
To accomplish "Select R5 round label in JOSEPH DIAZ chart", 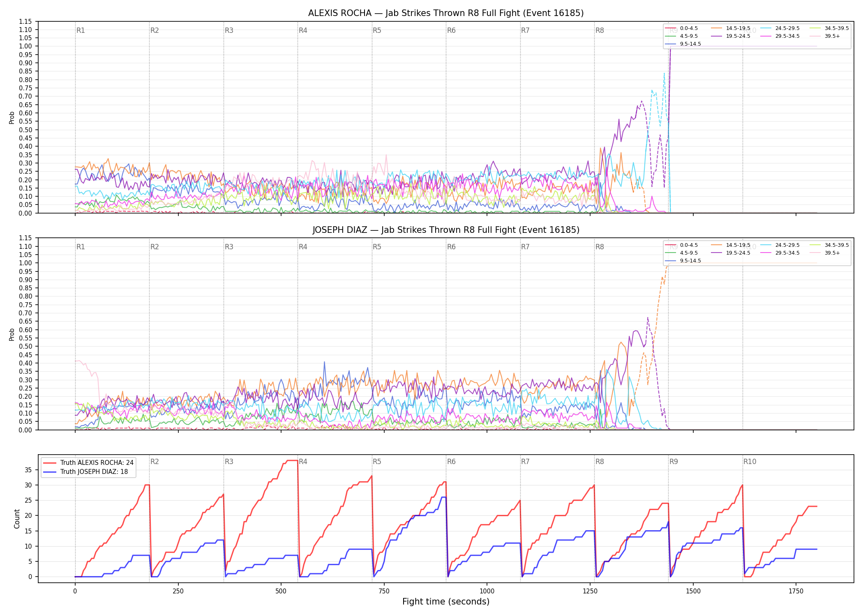I will coord(377,247).
